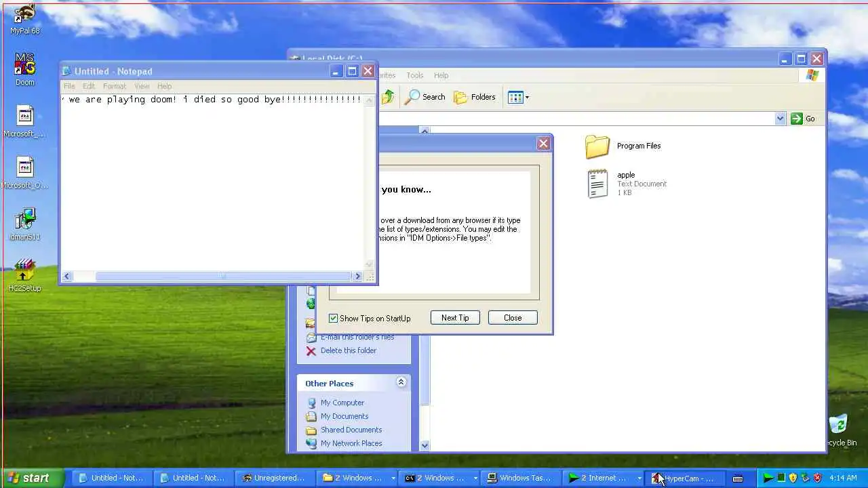The image size is (868, 488).
Task: Open the Tools menu in Explorer
Action: tap(415, 75)
